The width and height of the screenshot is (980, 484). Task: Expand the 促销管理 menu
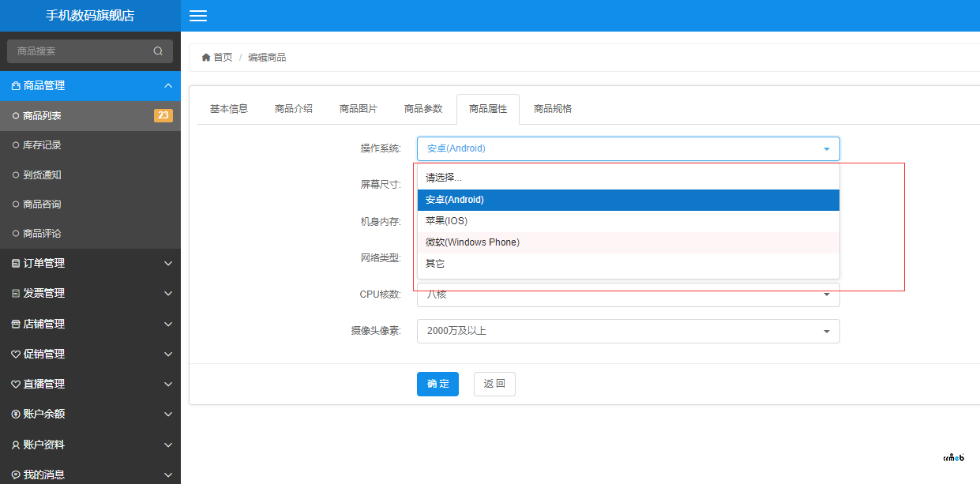click(x=168, y=355)
